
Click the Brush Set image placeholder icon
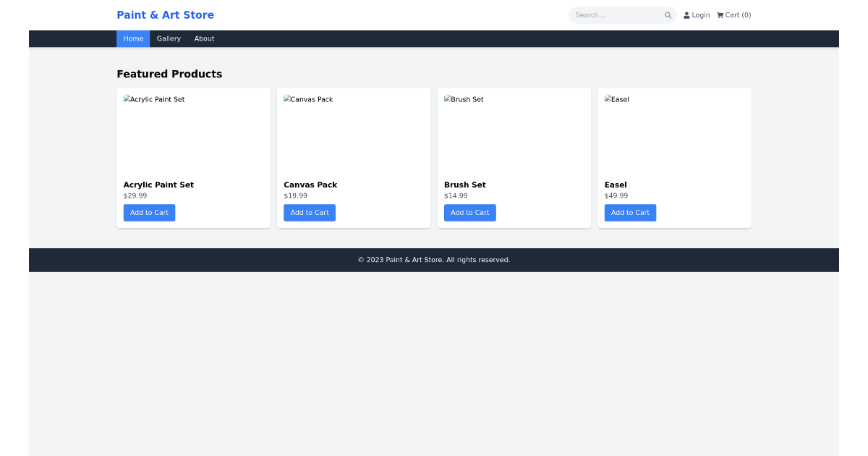tap(448, 99)
